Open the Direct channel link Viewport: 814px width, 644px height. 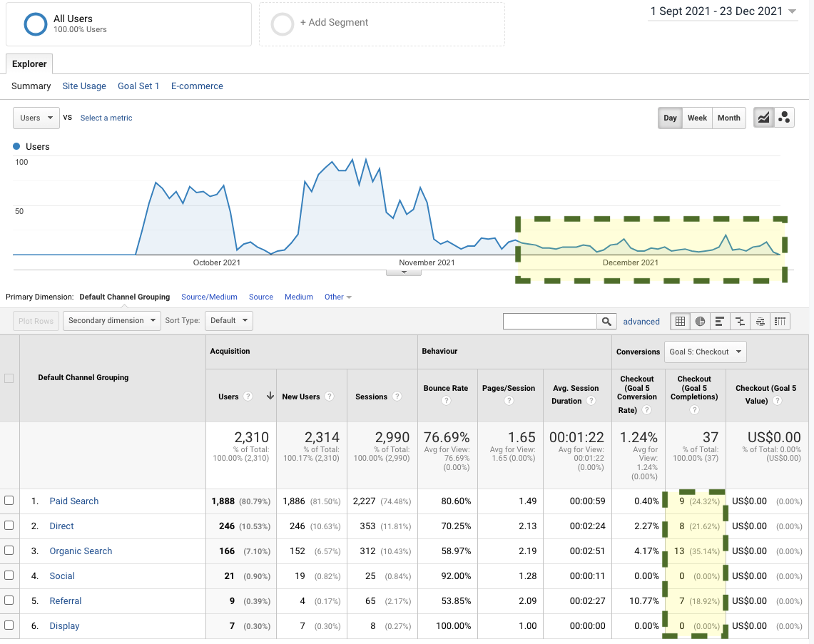61,526
